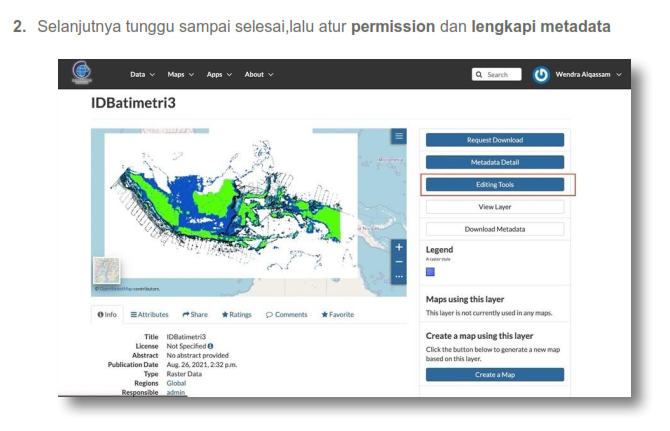This screenshot has width=670, height=431.
Task: Select the Ratings tab
Action: (237, 314)
